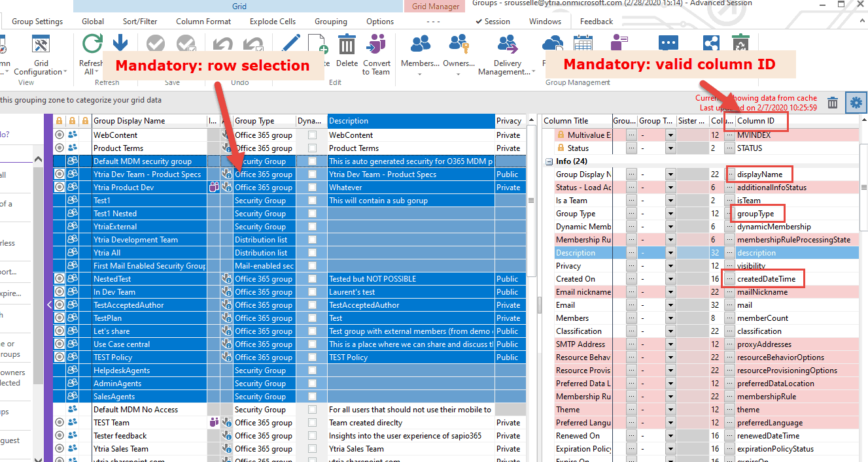Toggle Dynamic checkbox for Ytria Sales Team row
The height and width of the screenshot is (462, 868).
(x=312, y=449)
